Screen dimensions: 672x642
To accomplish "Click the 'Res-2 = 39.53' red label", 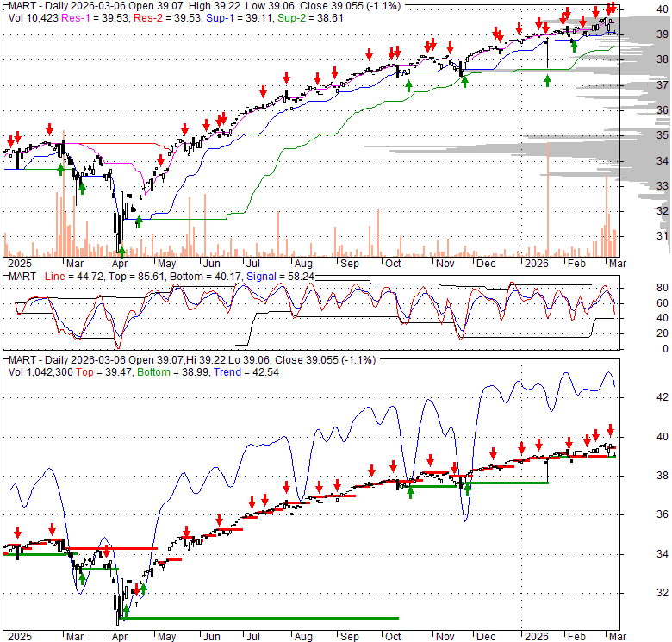I will pyautogui.click(x=168, y=18).
